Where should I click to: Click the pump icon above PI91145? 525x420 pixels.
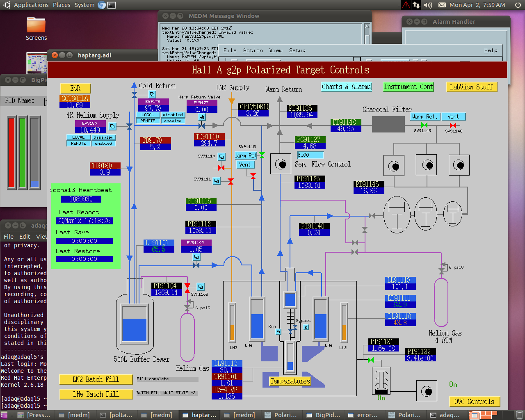(394, 166)
